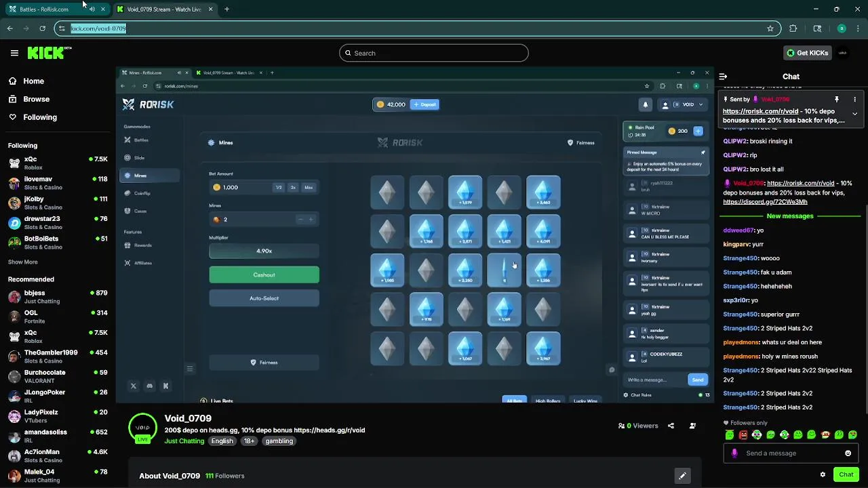This screenshot has height=488, width=868.
Task: Click the 2x bet amount button
Action: coord(293,187)
